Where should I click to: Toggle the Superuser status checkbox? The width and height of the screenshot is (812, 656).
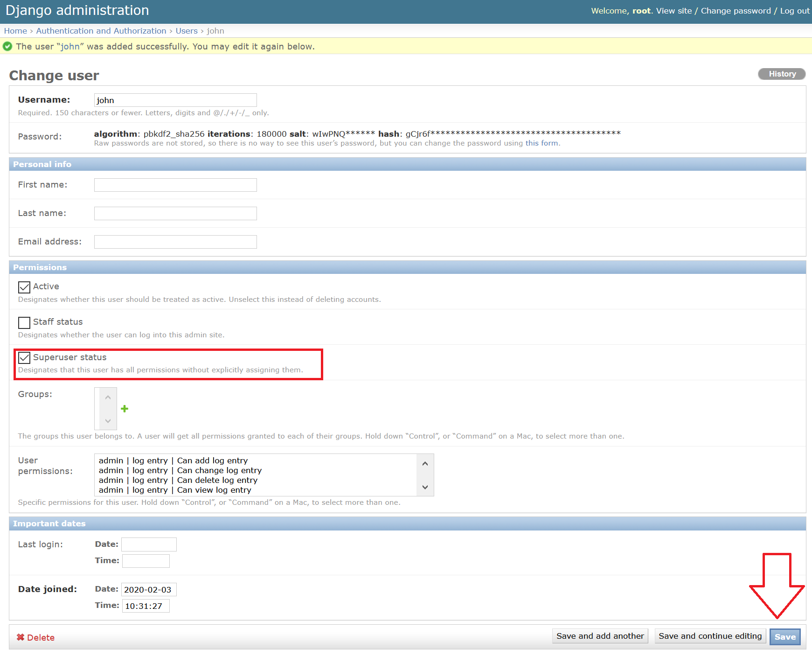pos(24,358)
